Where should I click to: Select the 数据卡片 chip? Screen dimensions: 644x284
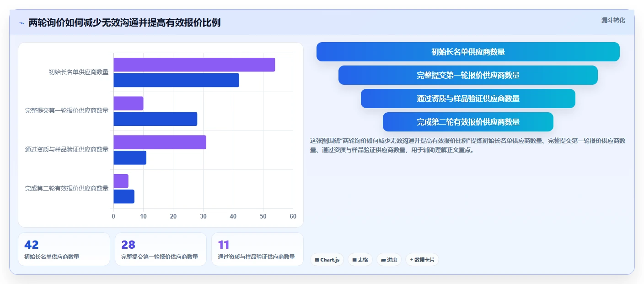(x=422, y=260)
